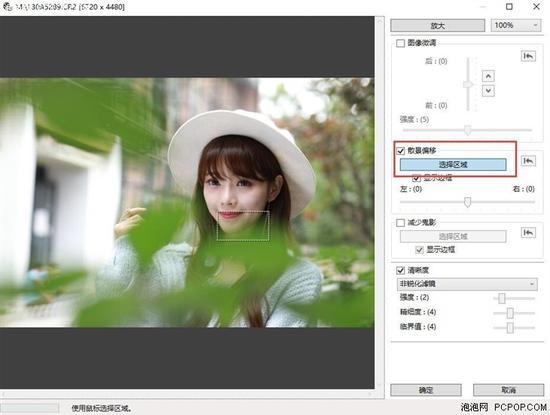This screenshot has height=415, width=550.
Task: Click the up arrow stepper for fine-tuning
Action: click(x=488, y=76)
